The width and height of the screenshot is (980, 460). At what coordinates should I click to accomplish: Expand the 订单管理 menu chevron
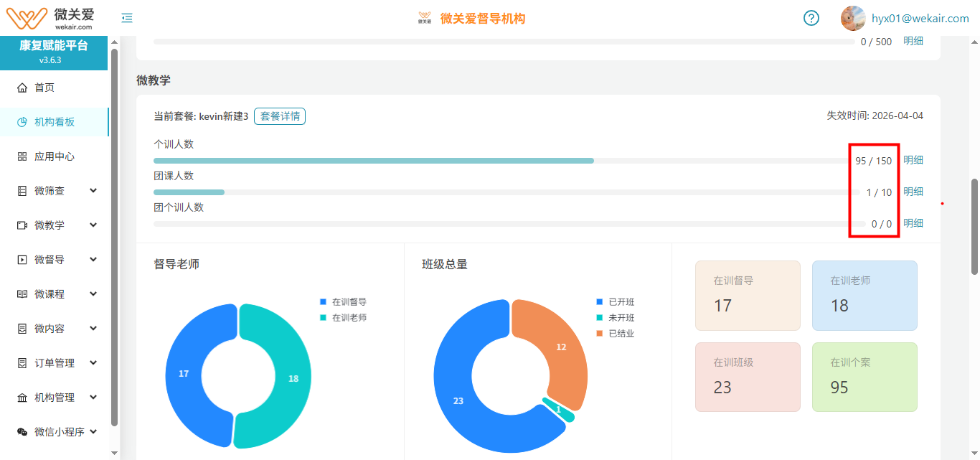(x=93, y=363)
